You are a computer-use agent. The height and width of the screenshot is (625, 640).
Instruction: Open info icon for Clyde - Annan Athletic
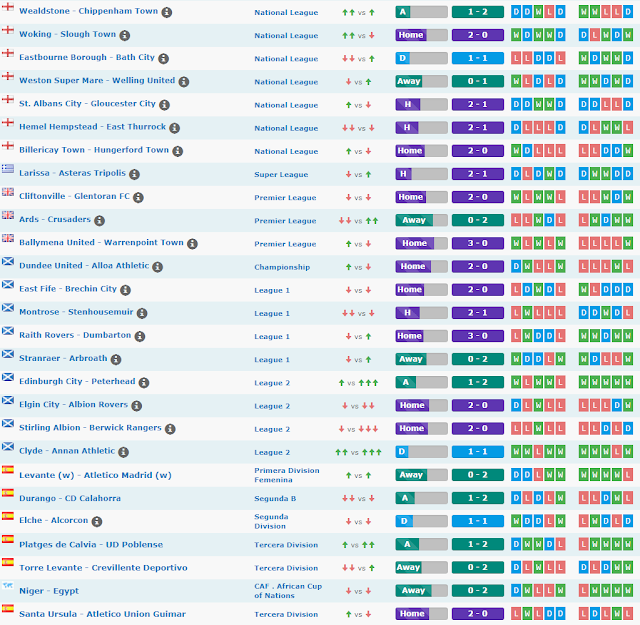click(123, 452)
